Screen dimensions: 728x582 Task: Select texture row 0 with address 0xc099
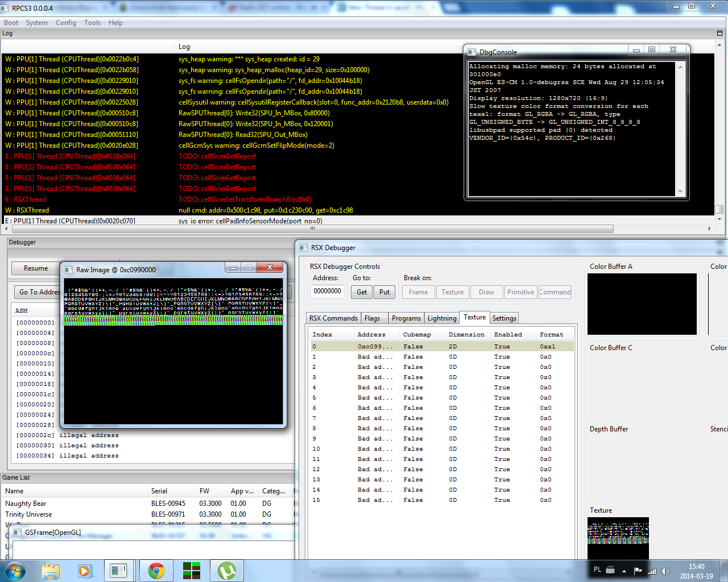442,347
